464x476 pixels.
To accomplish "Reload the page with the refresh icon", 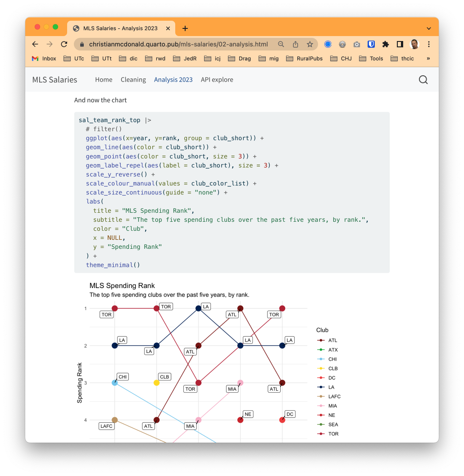I will 64,44.
